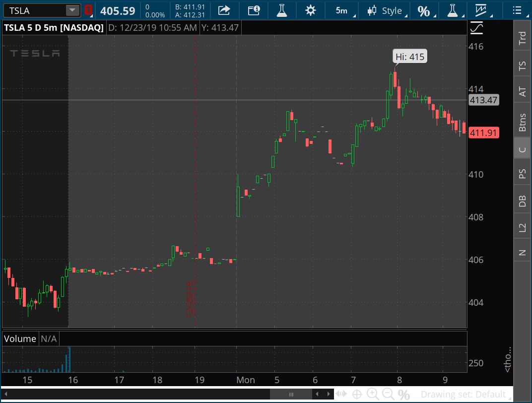Click the Volume study label
Screen dimensions: 532x403
tap(20, 338)
